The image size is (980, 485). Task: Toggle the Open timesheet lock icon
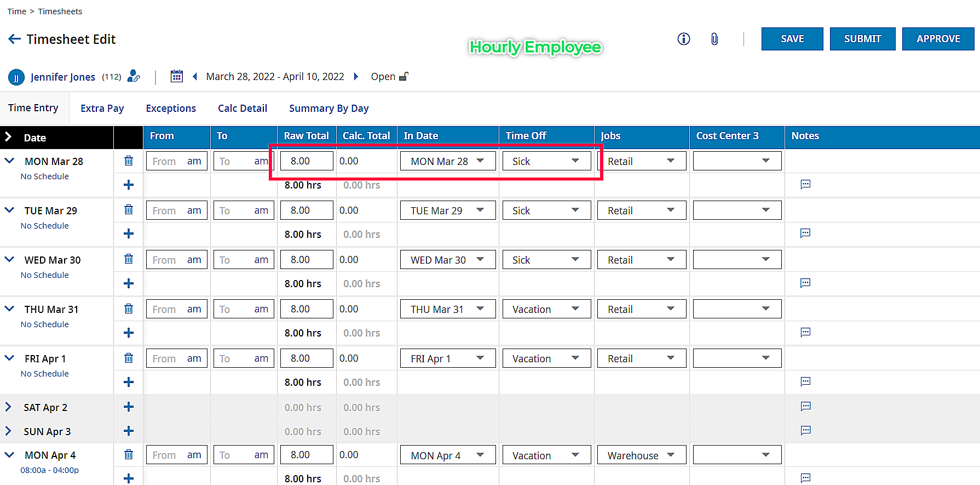coord(404,76)
